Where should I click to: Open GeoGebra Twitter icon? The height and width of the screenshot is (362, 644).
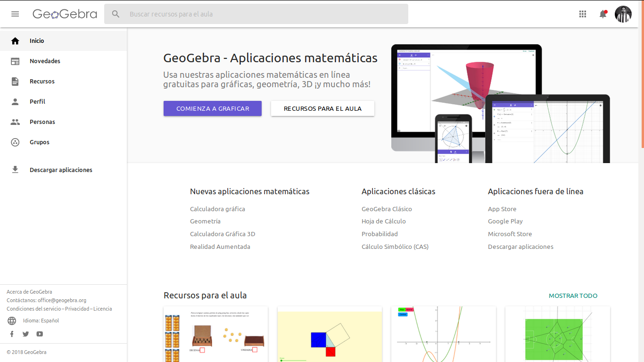click(25, 334)
